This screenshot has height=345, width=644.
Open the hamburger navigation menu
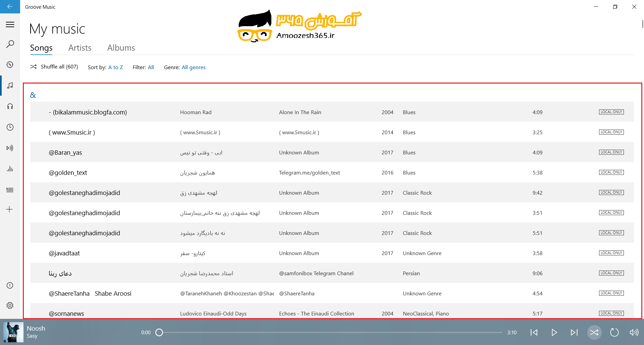pyautogui.click(x=10, y=24)
